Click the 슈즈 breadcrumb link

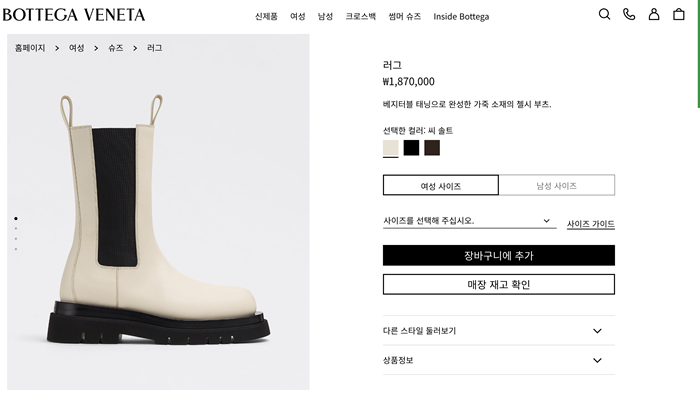coord(116,48)
